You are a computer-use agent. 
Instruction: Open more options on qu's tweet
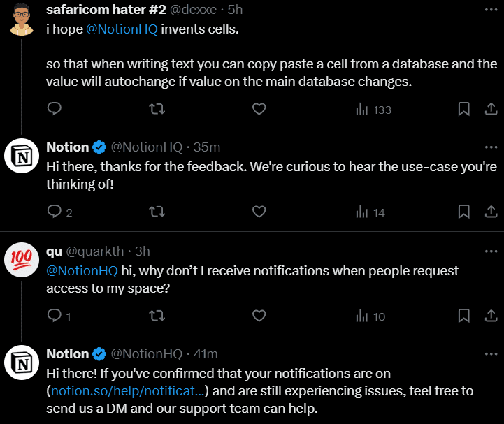pyautogui.click(x=491, y=251)
